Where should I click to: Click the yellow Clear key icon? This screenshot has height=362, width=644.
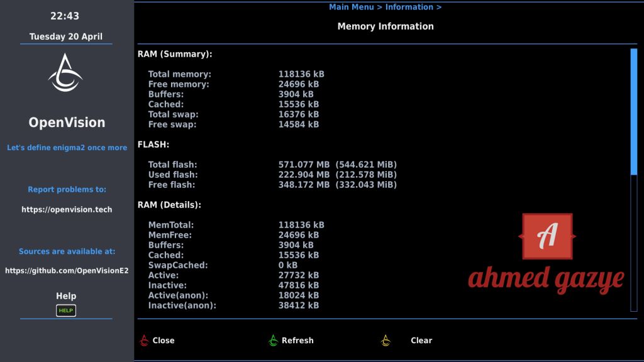click(386, 340)
